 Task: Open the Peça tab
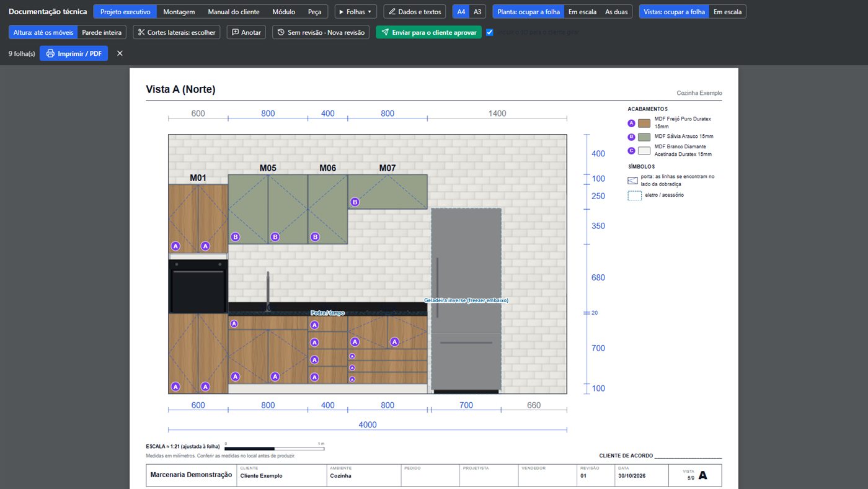click(315, 12)
